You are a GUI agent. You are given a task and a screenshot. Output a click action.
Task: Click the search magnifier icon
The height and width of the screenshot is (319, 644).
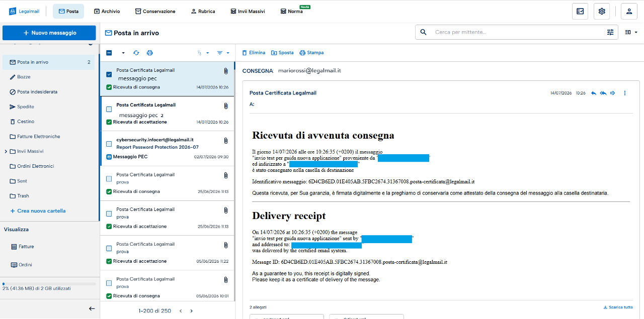coord(424,32)
